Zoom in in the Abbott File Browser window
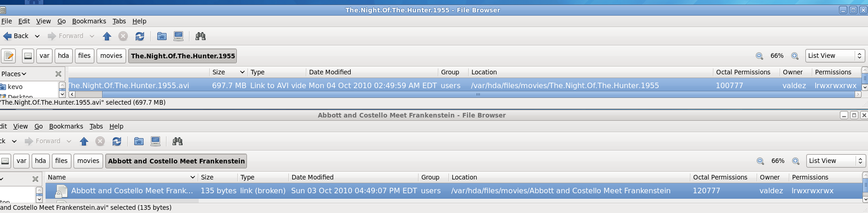868x213 pixels. (796, 161)
